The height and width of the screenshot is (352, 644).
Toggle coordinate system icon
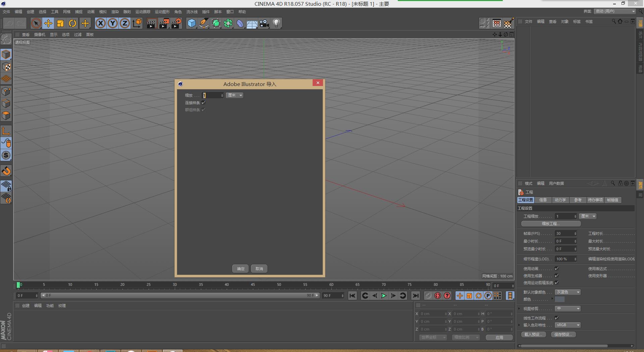pos(137,23)
